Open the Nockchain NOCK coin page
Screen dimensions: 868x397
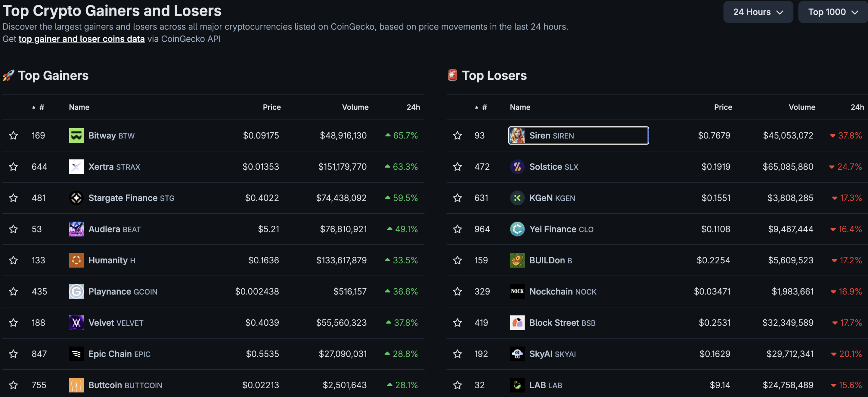[x=563, y=292]
